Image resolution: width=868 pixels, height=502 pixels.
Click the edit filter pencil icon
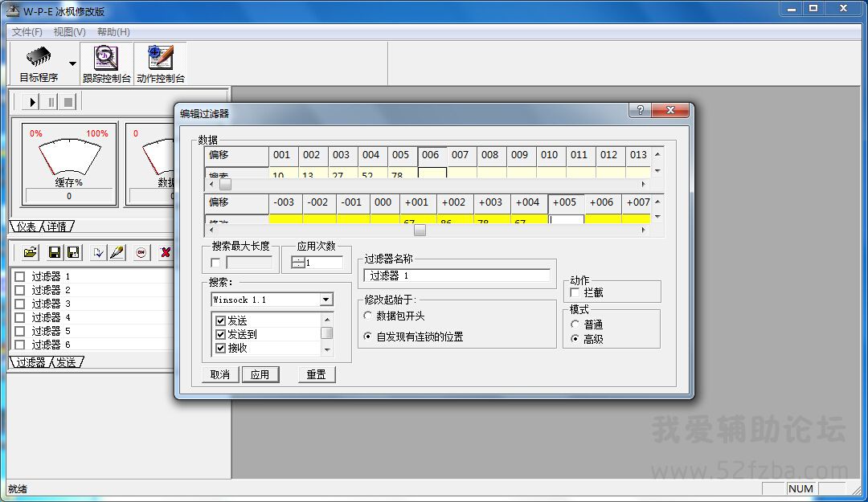pyautogui.click(x=117, y=252)
